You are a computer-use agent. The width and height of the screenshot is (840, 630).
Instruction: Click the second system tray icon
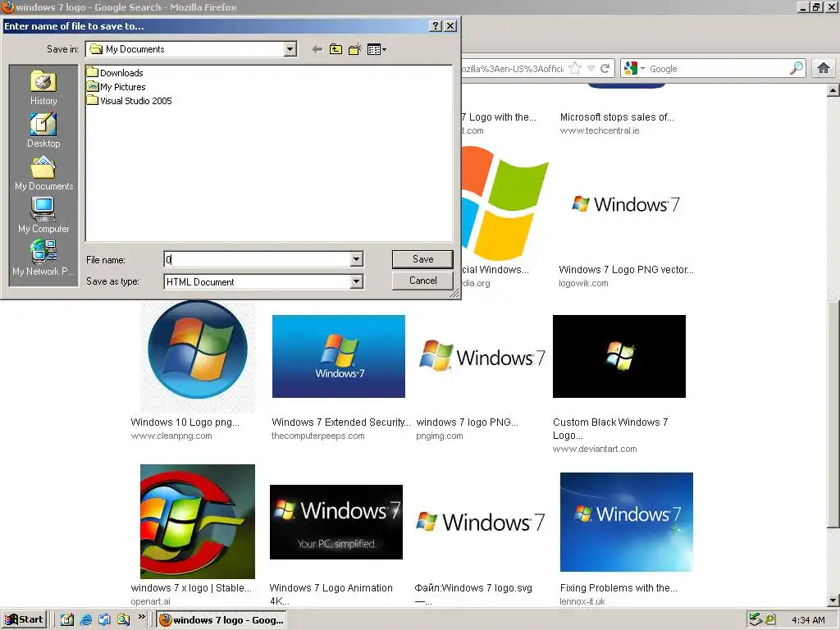coord(770,619)
